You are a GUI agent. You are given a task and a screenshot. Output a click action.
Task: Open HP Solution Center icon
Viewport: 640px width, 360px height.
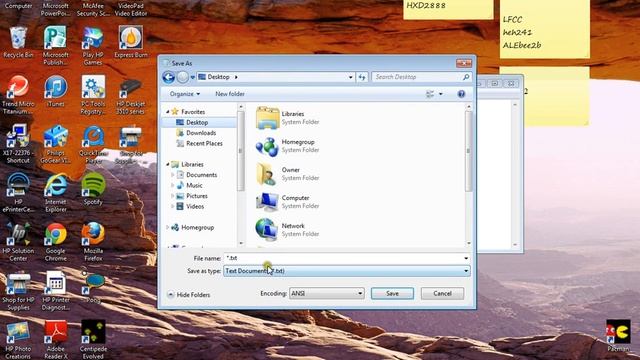pyautogui.click(x=18, y=242)
